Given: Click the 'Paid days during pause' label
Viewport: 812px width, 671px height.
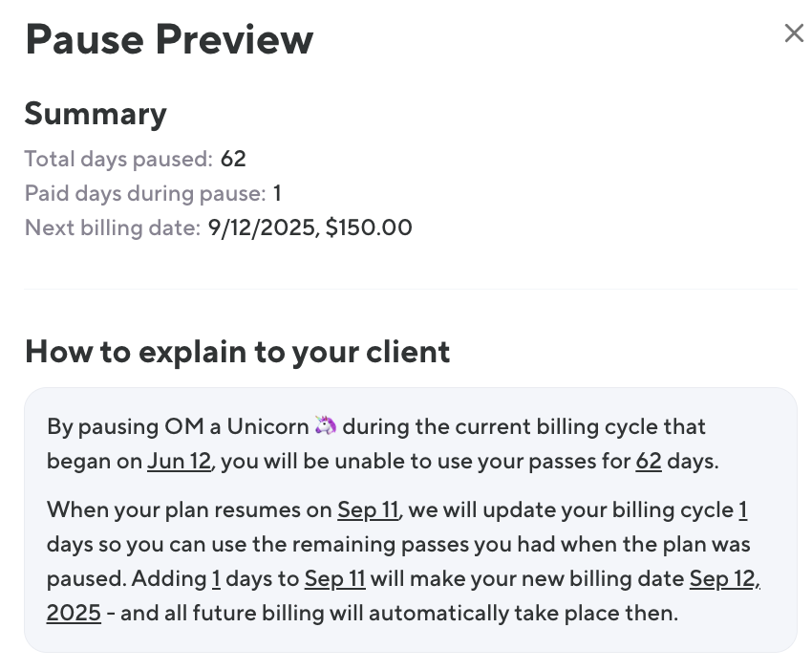Looking at the screenshot, I should coord(145,193).
